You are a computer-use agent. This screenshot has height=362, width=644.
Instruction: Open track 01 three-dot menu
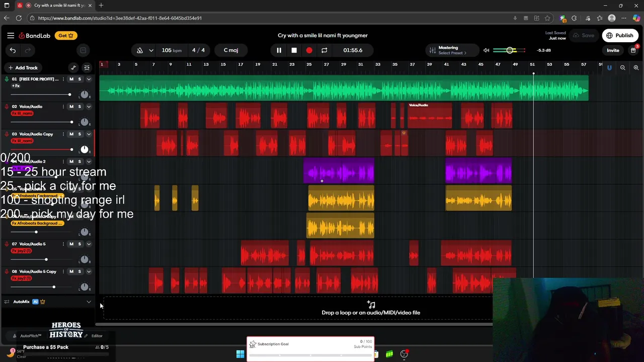point(63,79)
